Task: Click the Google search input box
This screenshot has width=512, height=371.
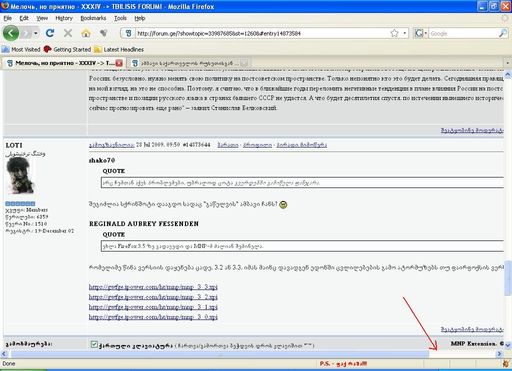Action: (x=463, y=33)
